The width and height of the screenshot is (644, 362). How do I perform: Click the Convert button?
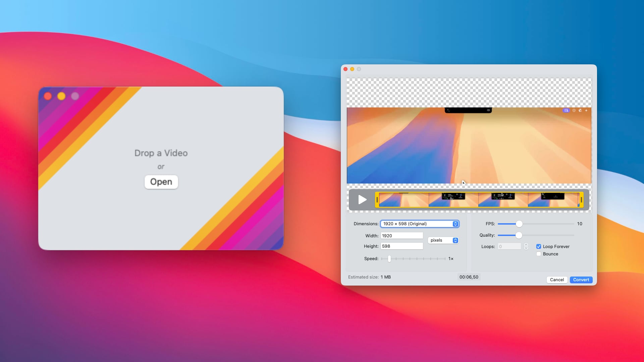[x=581, y=280]
